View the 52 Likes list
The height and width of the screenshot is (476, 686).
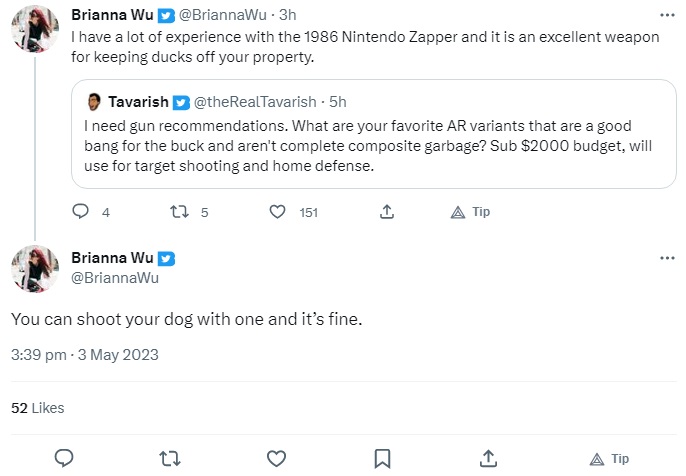click(x=38, y=408)
